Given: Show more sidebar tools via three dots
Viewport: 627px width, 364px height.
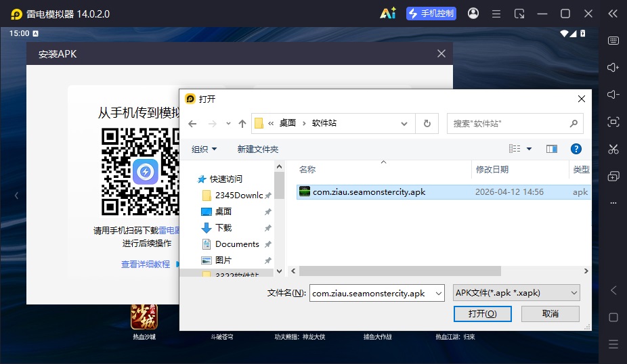Looking at the screenshot, I should (613, 203).
